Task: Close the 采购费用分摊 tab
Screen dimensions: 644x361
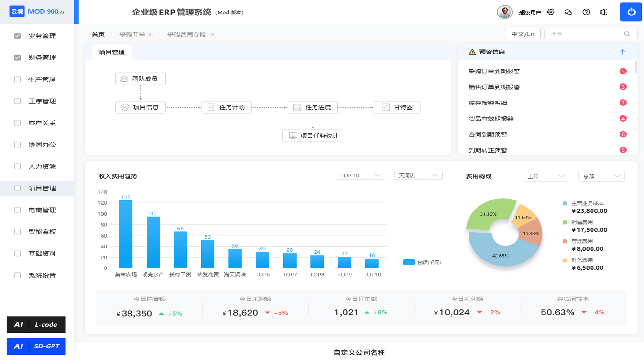Action: click(212, 34)
